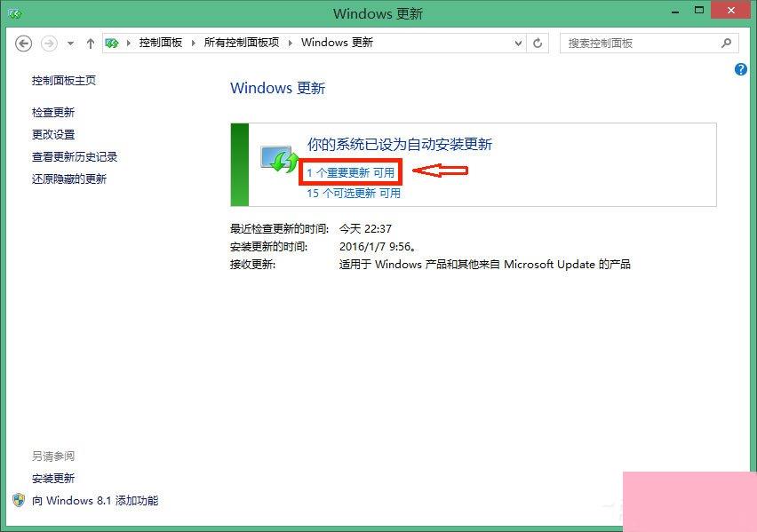Click the Back navigation arrow
Image resolution: width=757 pixels, height=532 pixels.
click(24, 44)
